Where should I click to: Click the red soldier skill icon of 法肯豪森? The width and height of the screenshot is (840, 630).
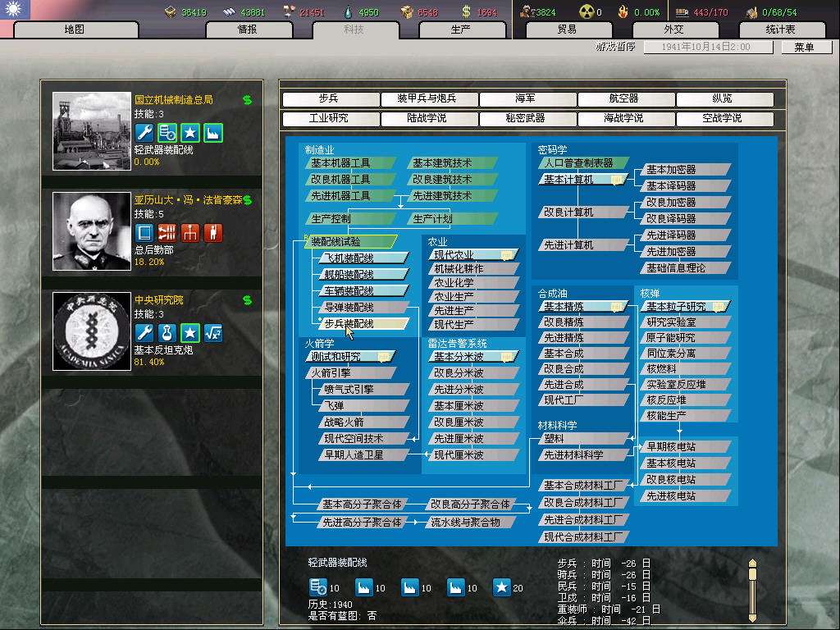213,232
